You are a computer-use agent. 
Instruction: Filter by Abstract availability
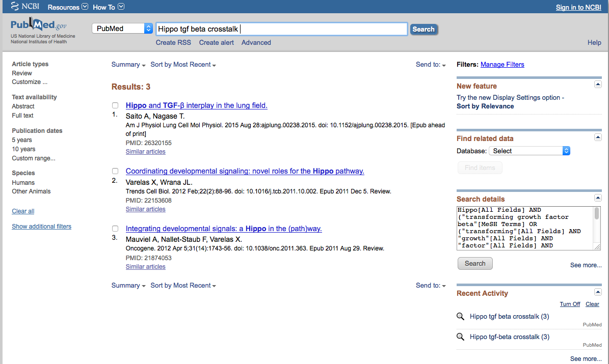(23, 106)
